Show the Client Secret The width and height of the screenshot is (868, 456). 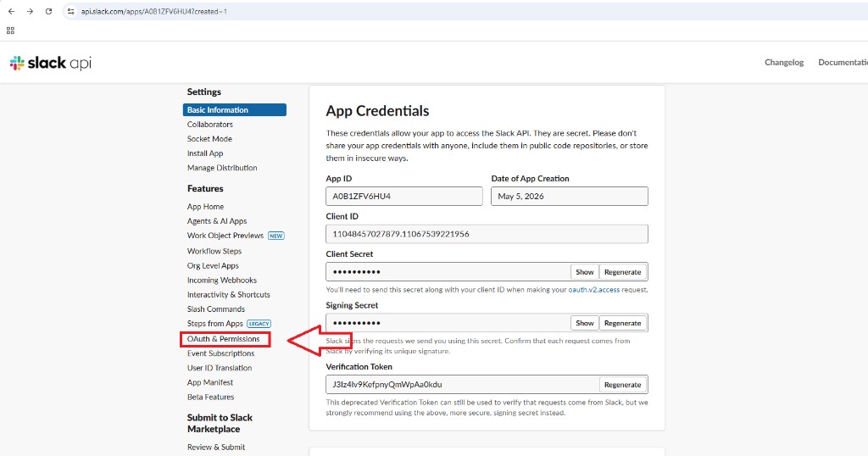coord(585,272)
